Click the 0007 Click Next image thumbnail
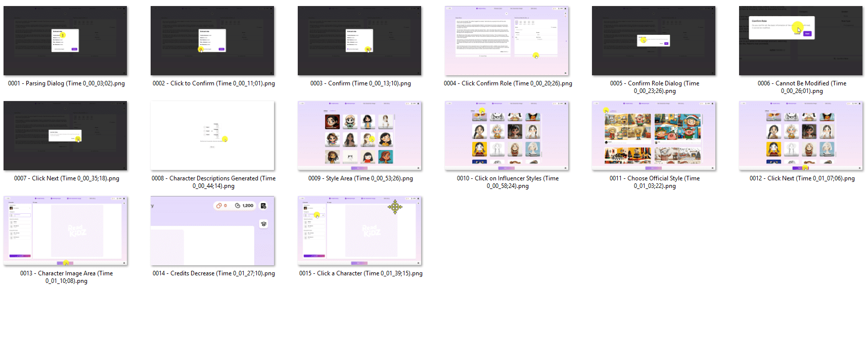The height and width of the screenshot is (337, 868). point(65,136)
